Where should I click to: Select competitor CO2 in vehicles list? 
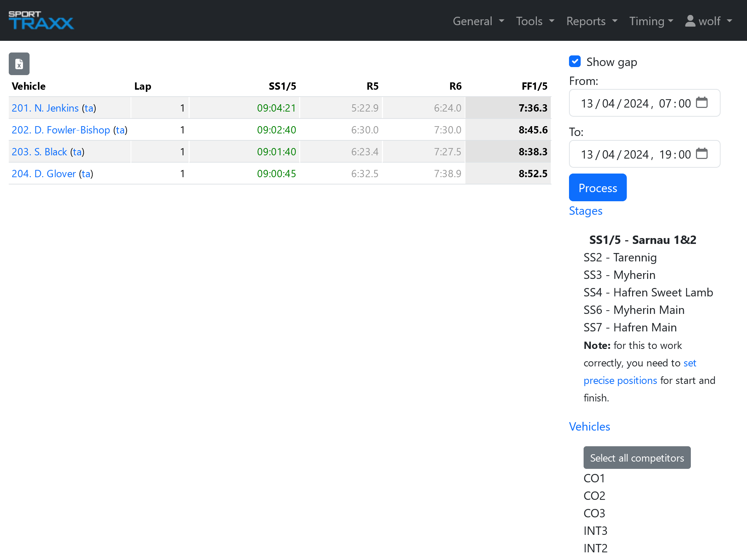[x=595, y=496]
